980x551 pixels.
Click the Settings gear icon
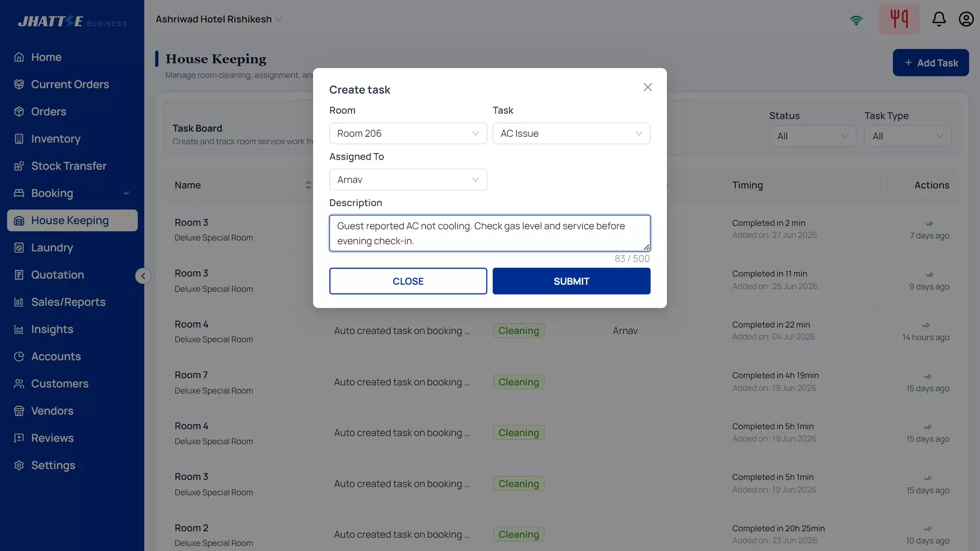point(19,465)
